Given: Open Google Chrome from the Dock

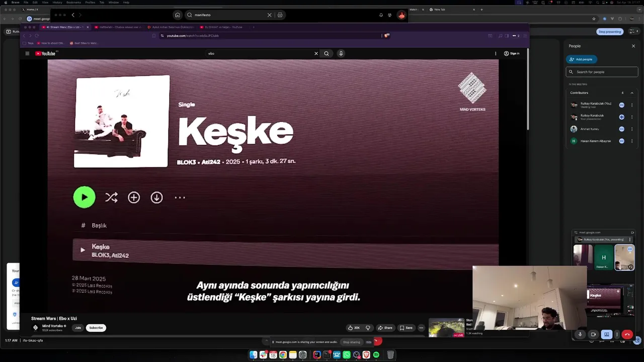Looking at the screenshot, I should click(283, 355).
